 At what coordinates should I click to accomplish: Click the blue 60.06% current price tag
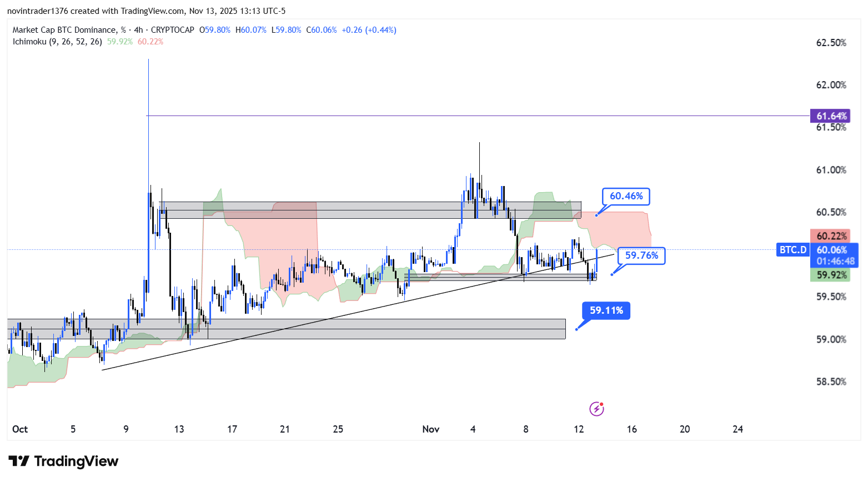[831, 250]
